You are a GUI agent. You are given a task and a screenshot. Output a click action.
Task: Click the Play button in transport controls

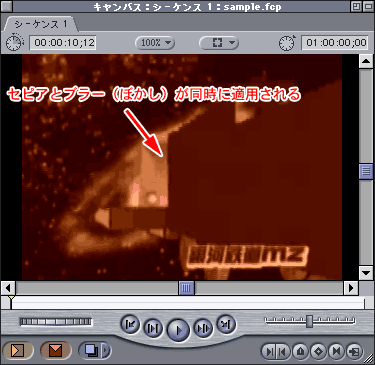[178, 329]
